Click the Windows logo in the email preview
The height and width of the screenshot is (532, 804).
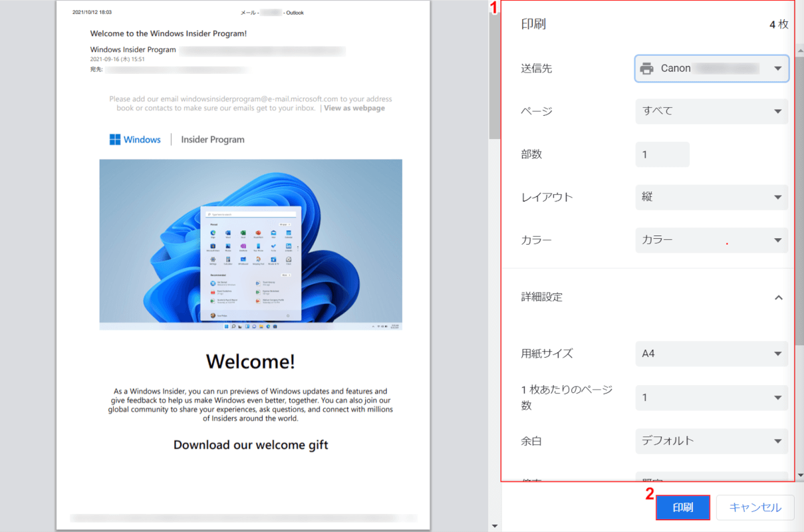click(115, 140)
